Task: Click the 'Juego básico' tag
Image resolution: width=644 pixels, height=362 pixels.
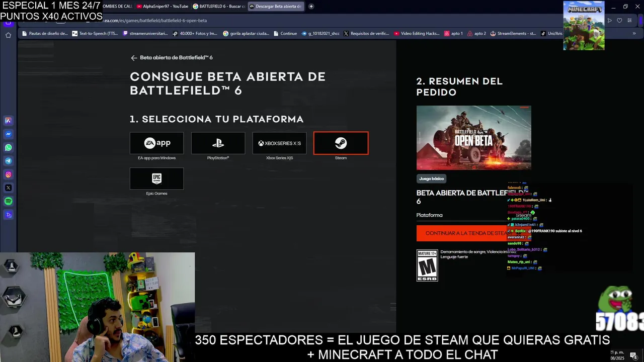Action: (432, 178)
